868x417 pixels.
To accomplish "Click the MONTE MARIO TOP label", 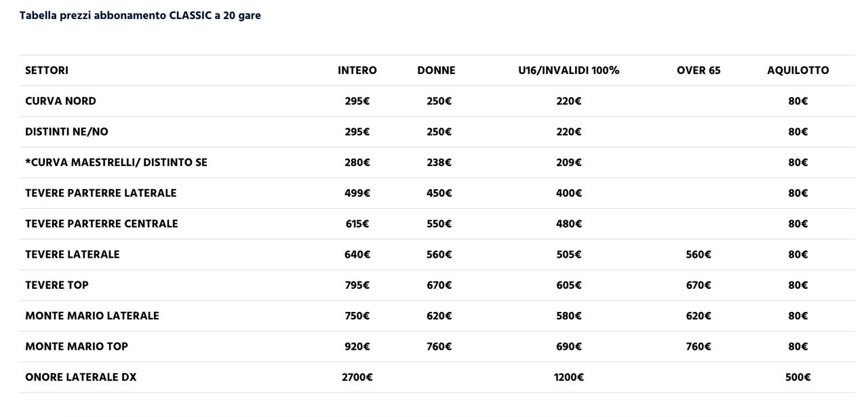I will [77, 346].
